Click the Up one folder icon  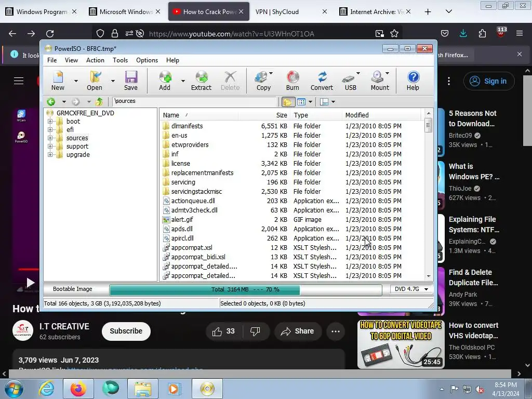point(99,101)
